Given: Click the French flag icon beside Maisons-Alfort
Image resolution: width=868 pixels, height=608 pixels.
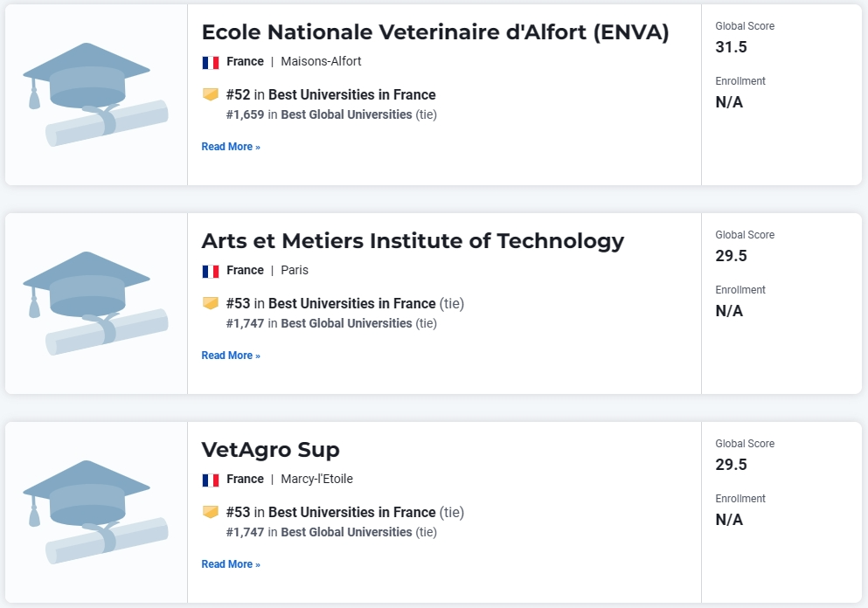Looking at the screenshot, I should [211, 63].
